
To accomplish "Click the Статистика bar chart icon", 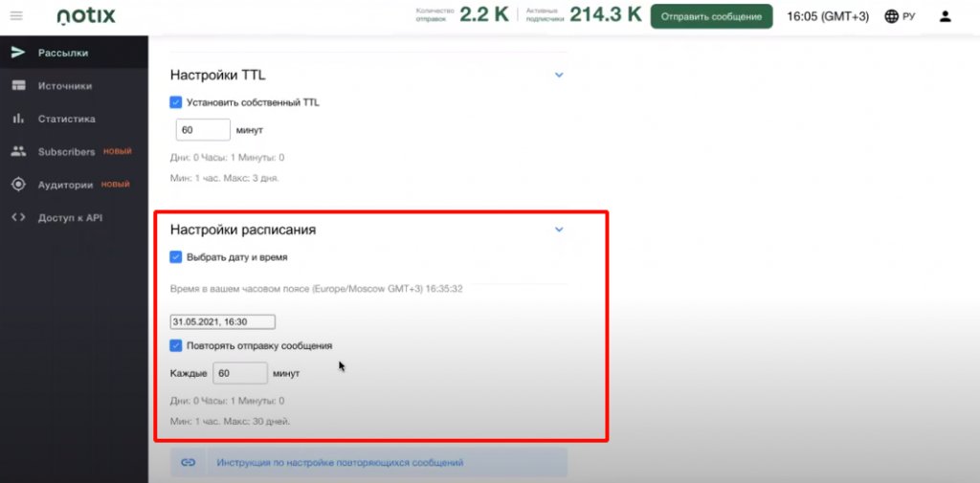I will pyautogui.click(x=17, y=120).
